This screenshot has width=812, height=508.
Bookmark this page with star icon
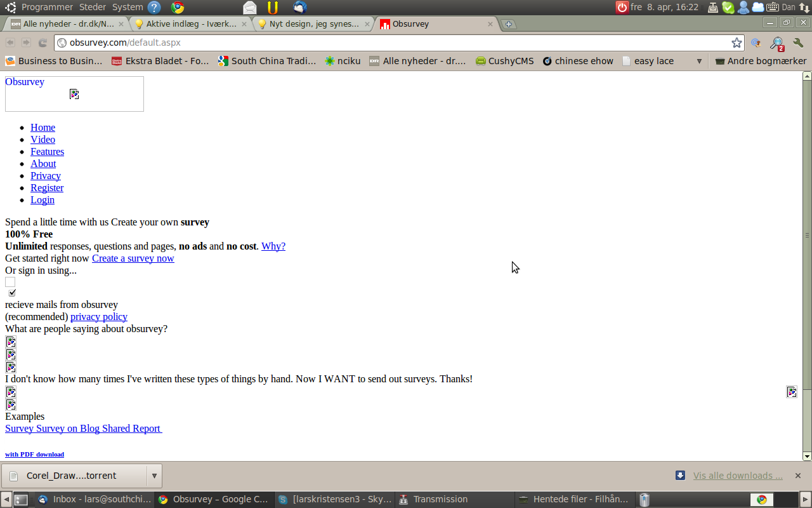point(737,43)
